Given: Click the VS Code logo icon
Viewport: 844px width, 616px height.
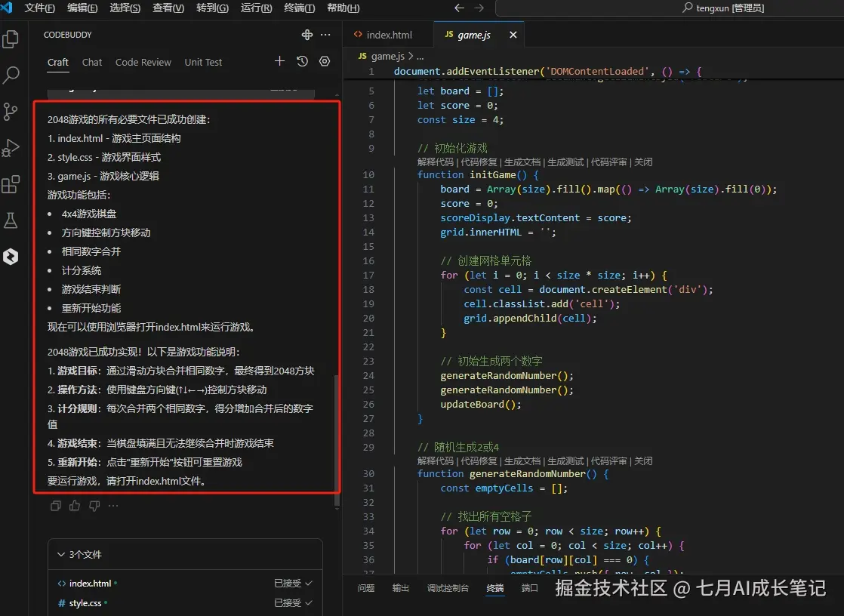Looking at the screenshot, I should pyautogui.click(x=7, y=8).
